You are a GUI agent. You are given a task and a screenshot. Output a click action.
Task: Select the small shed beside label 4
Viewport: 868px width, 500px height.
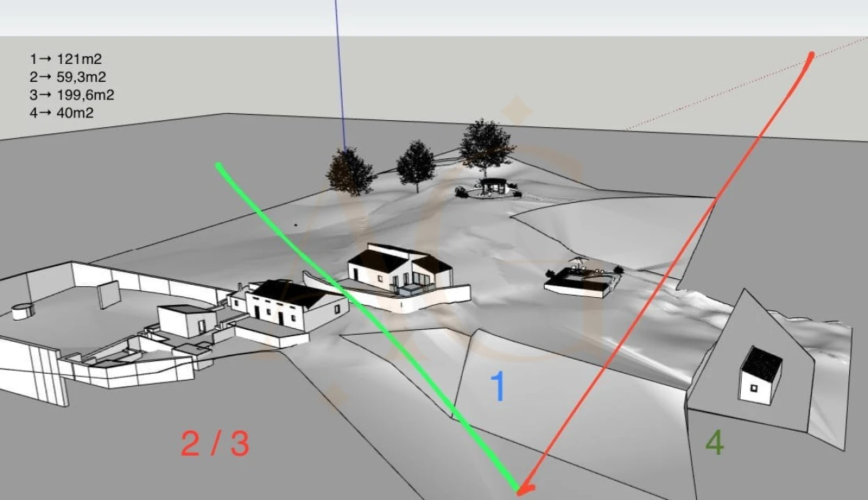tap(760, 375)
